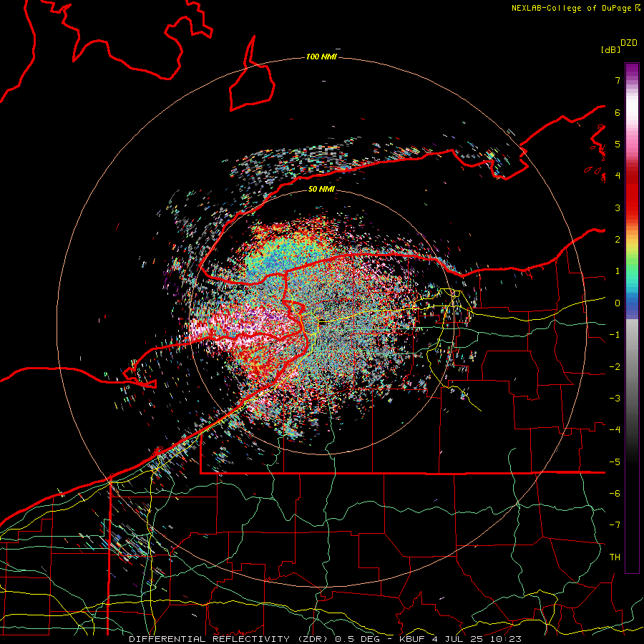The height and width of the screenshot is (644, 644).
Task: Click the 3 value on color scale
Action: [618, 208]
